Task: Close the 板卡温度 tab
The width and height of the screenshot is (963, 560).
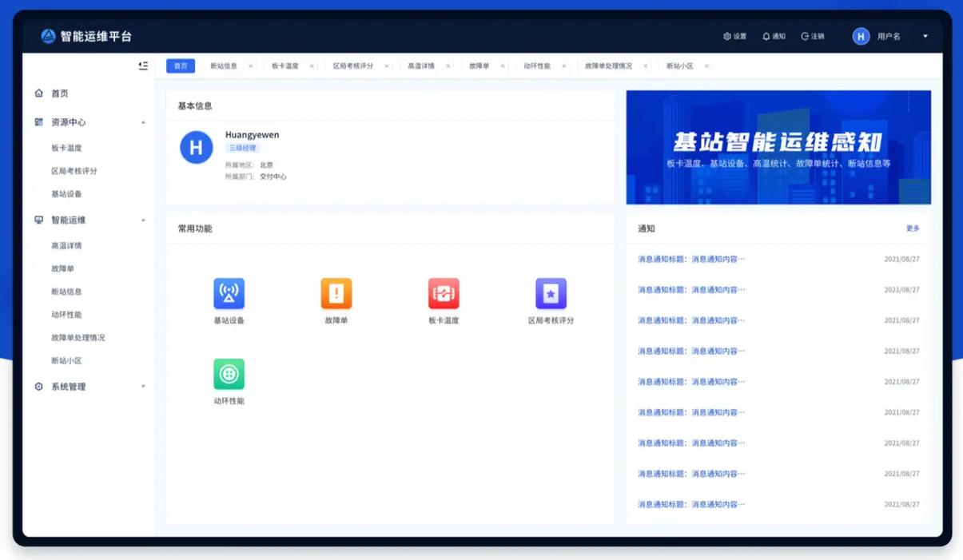Action: click(x=312, y=66)
